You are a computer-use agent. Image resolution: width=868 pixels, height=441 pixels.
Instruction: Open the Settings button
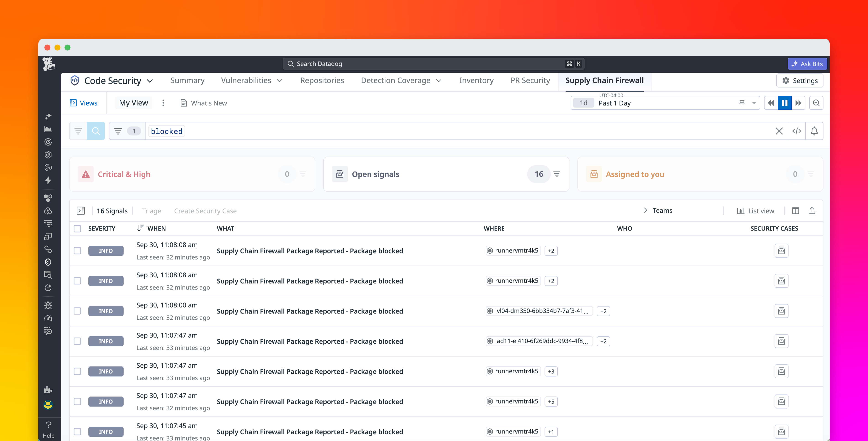(800, 81)
